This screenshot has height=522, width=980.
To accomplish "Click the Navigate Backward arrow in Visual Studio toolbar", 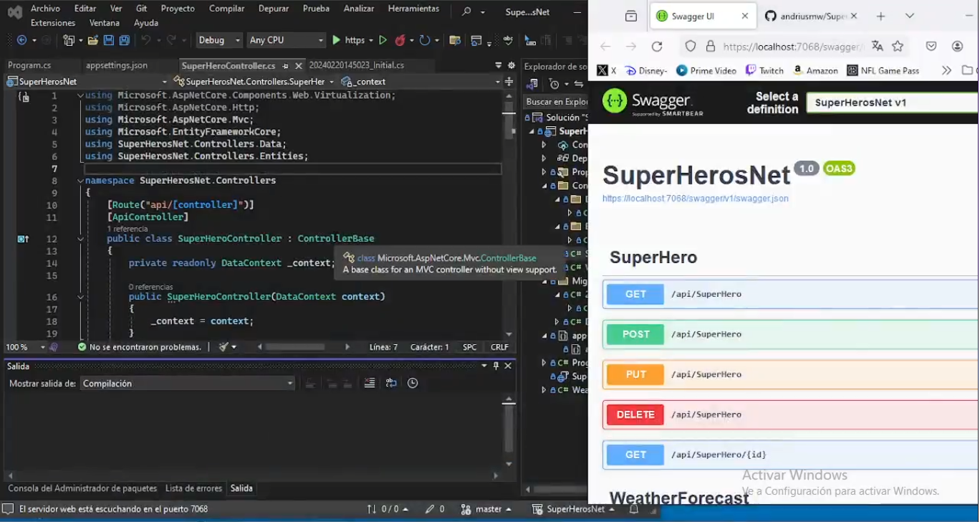I will tap(21, 40).
